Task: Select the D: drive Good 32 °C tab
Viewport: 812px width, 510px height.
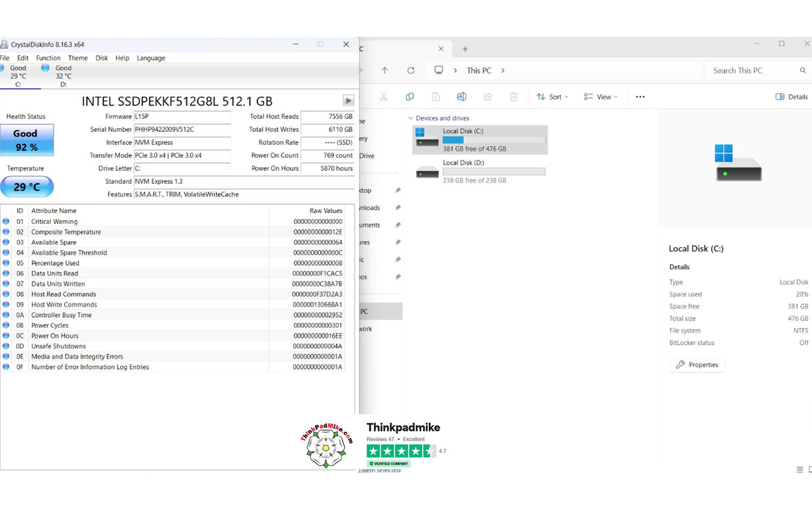Action: [62, 76]
